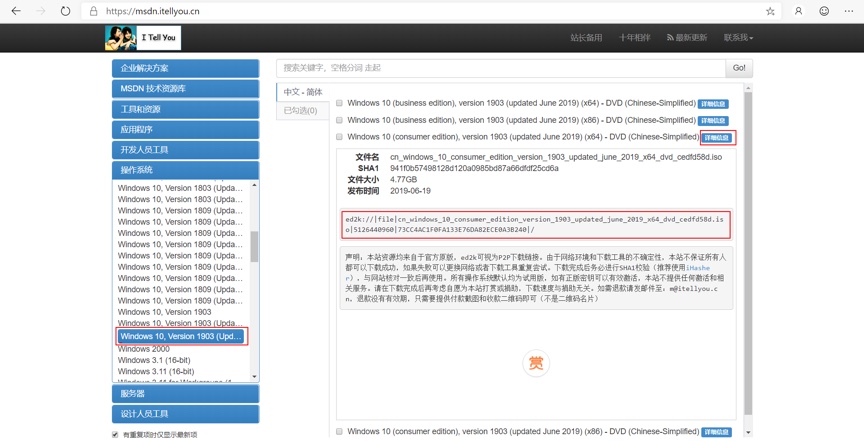Image resolution: width=864 pixels, height=441 pixels.
Task: Expand the 服务器 category panel
Action: pos(185,394)
